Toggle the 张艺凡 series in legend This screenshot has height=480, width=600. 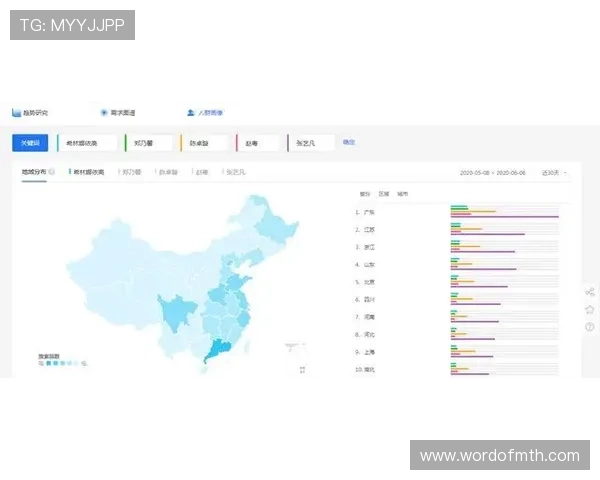234,172
